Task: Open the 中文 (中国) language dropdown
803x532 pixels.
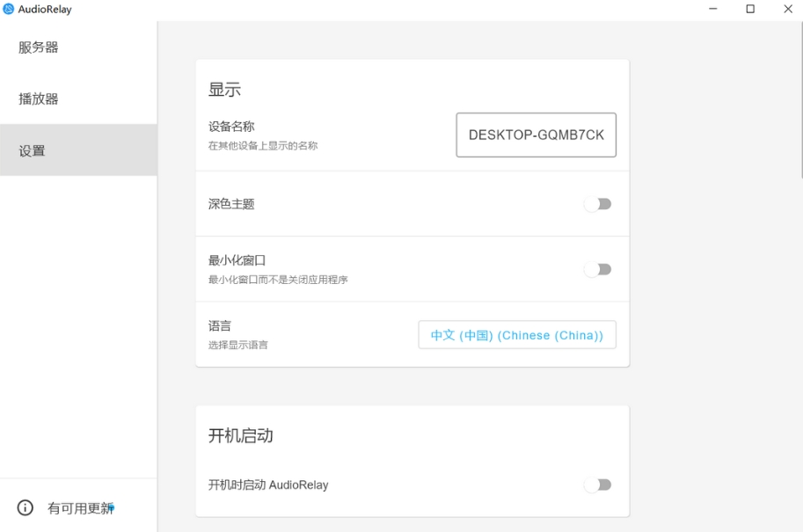Action: [517, 335]
